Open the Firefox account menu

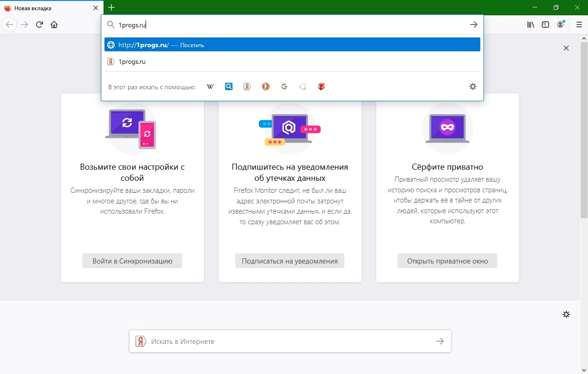[x=561, y=25]
